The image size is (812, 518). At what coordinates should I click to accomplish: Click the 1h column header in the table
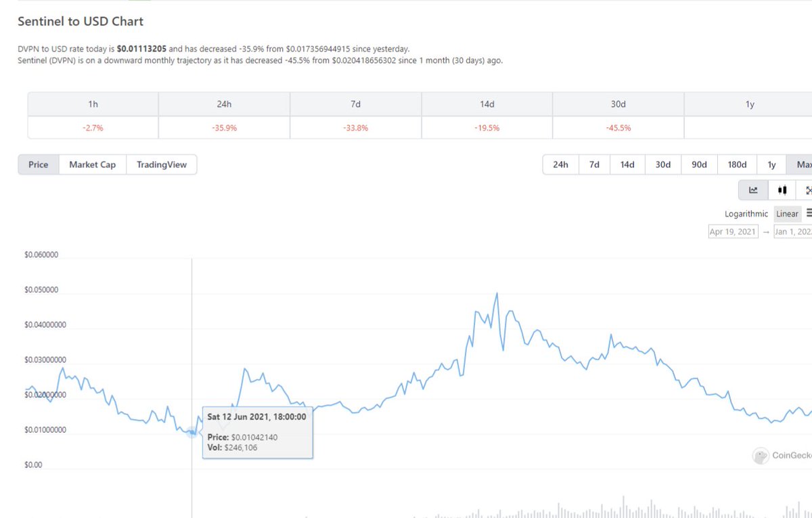point(93,104)
